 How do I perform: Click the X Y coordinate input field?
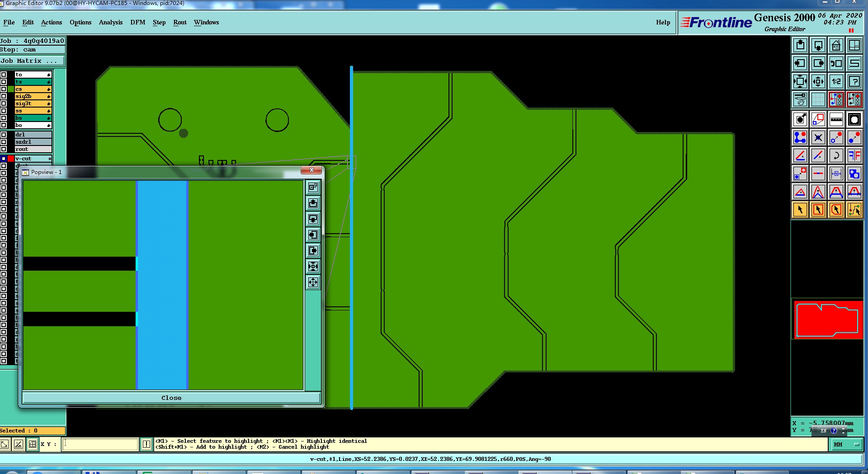click(100, 444)
